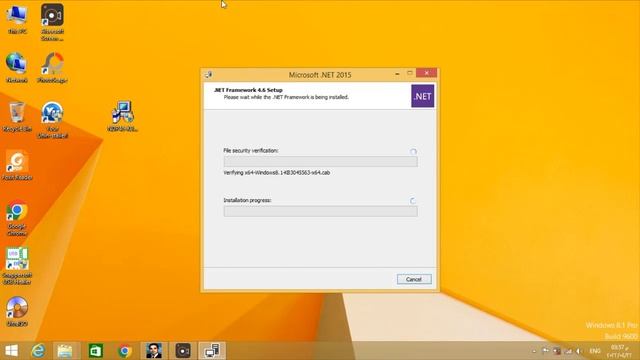Click the portrait photo taskbar icon
This screenshot has height=360, width=640.
(x=154, y=351)
